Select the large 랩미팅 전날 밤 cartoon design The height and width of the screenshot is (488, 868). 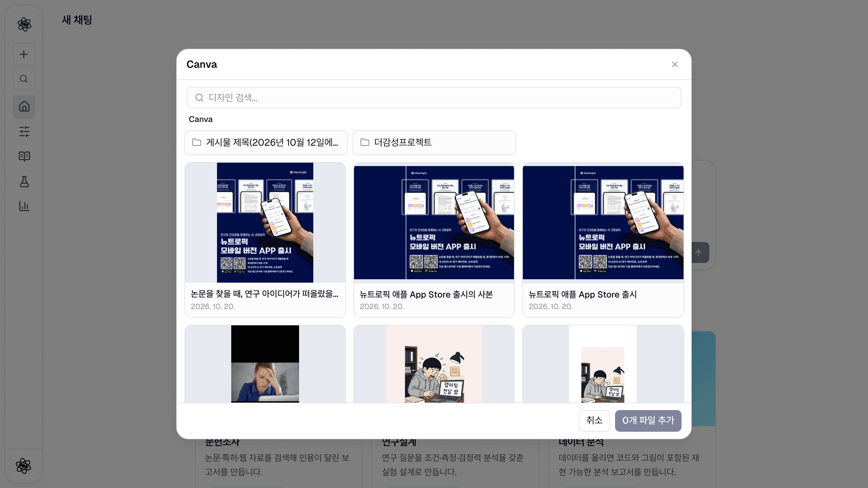(434, 364)
